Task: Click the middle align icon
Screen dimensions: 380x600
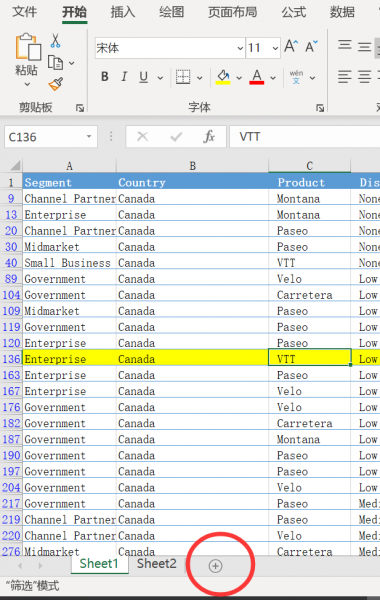Action: [365, 47]
